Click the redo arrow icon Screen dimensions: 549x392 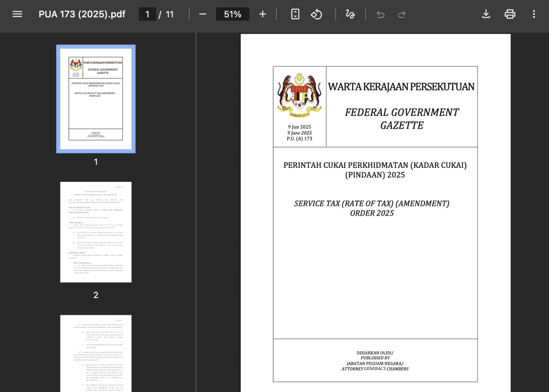pyautogui.click(x=402, y=14)
